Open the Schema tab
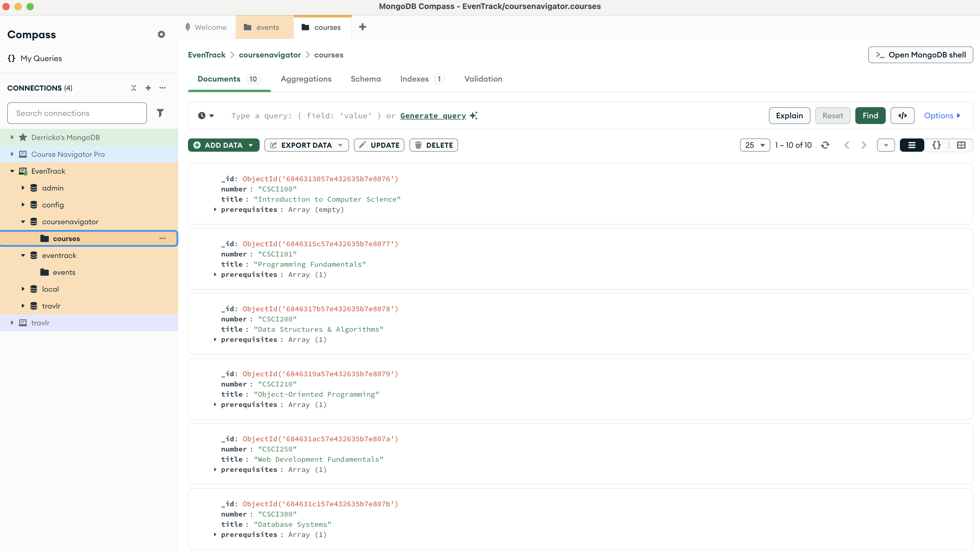The width and height of the screenshot is (980, 552). point(366,79)
